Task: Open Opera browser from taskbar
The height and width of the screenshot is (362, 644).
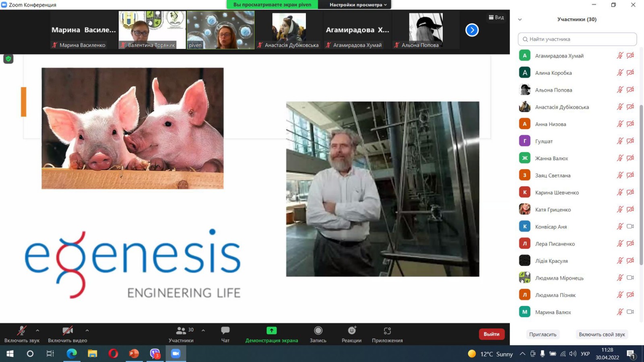Action: coord(113,354)
